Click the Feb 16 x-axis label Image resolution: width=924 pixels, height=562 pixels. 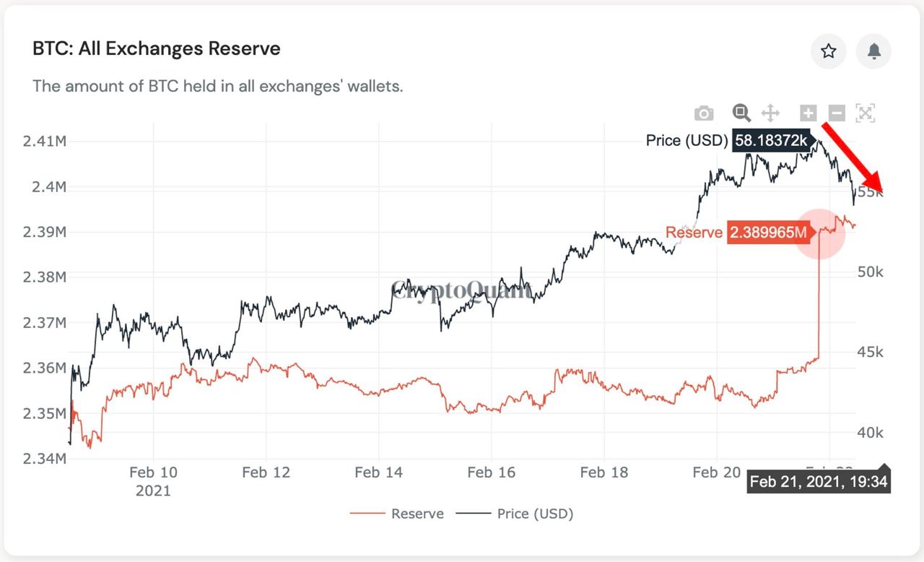click(492, 472)
